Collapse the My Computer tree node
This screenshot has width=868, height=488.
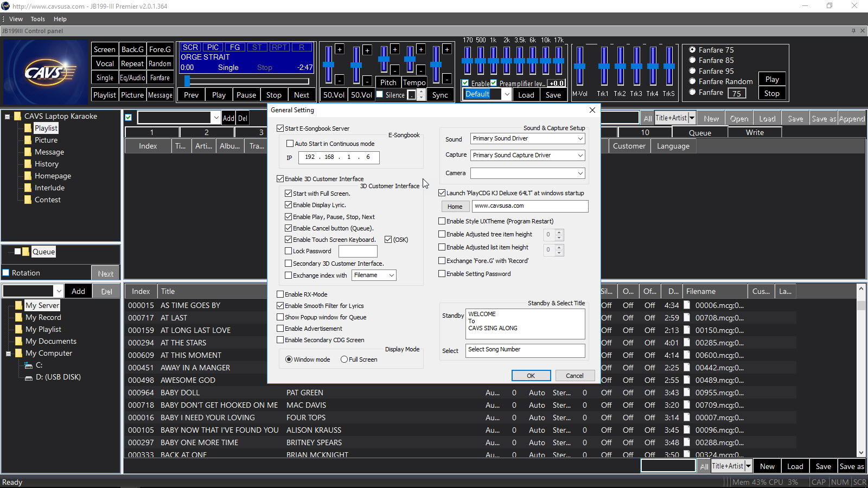click(x=9, y=354)
